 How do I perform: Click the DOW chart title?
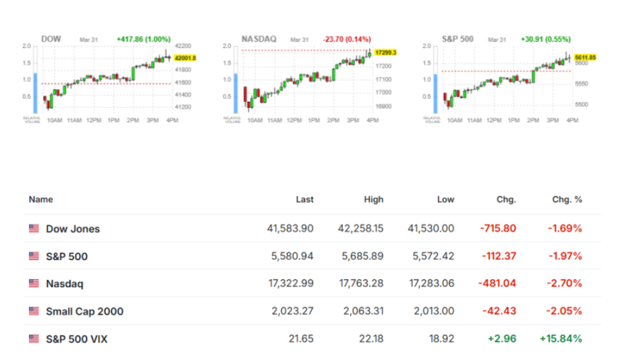[x=51, y=39]
